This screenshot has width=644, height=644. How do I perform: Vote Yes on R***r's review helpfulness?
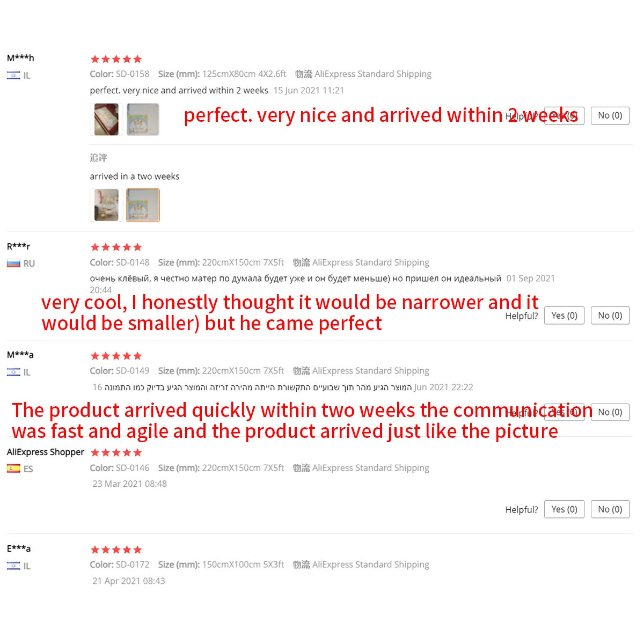(564, 316)
